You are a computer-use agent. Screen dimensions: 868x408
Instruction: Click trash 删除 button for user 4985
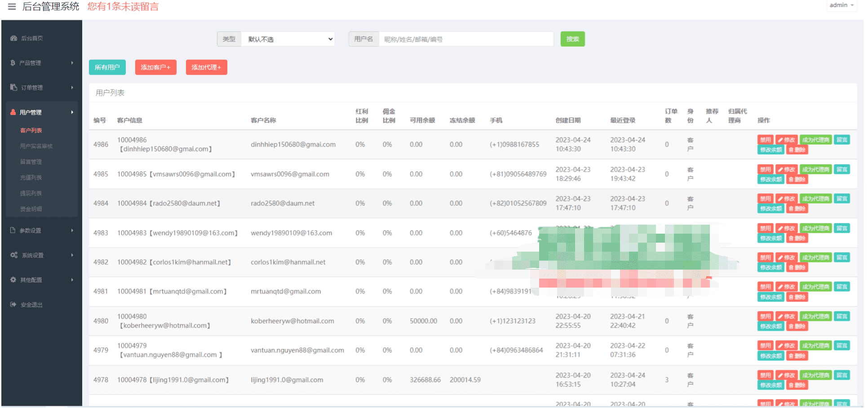(x=797, y=179)
